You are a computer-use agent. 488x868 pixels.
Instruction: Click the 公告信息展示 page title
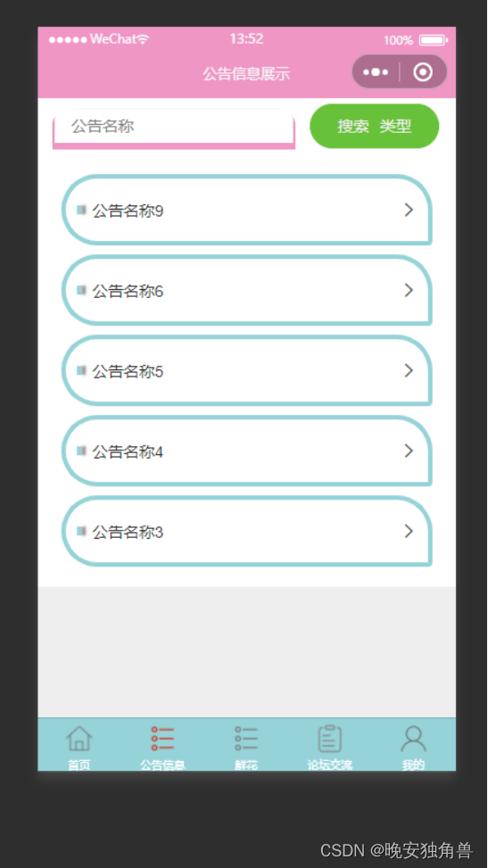tap(246, 74)
